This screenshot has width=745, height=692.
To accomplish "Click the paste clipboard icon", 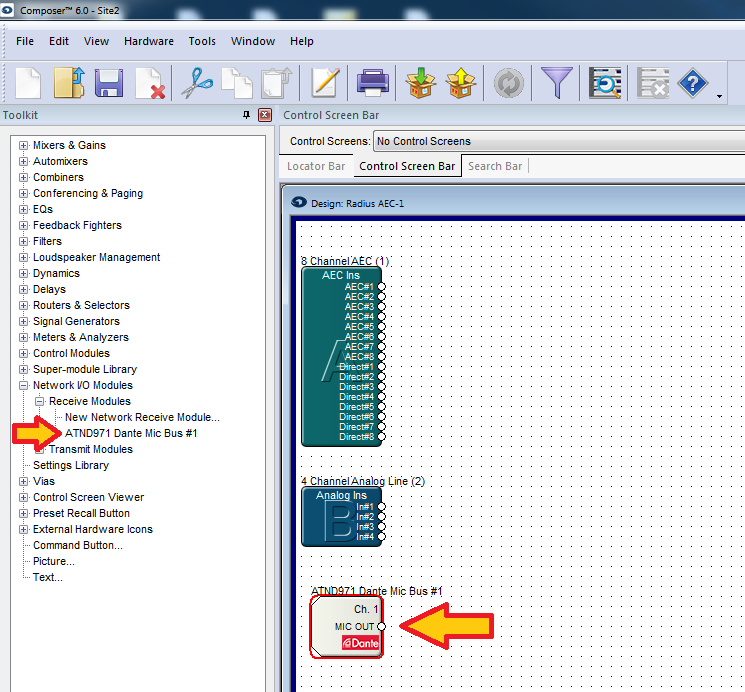I will tap(277, 83).
